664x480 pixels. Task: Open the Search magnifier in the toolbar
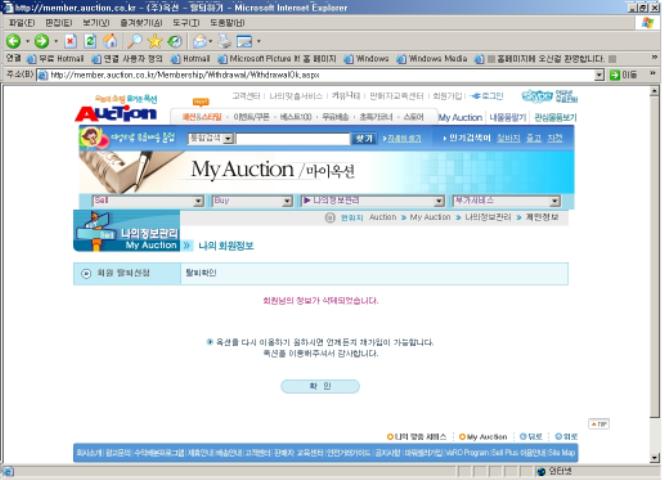133,41
